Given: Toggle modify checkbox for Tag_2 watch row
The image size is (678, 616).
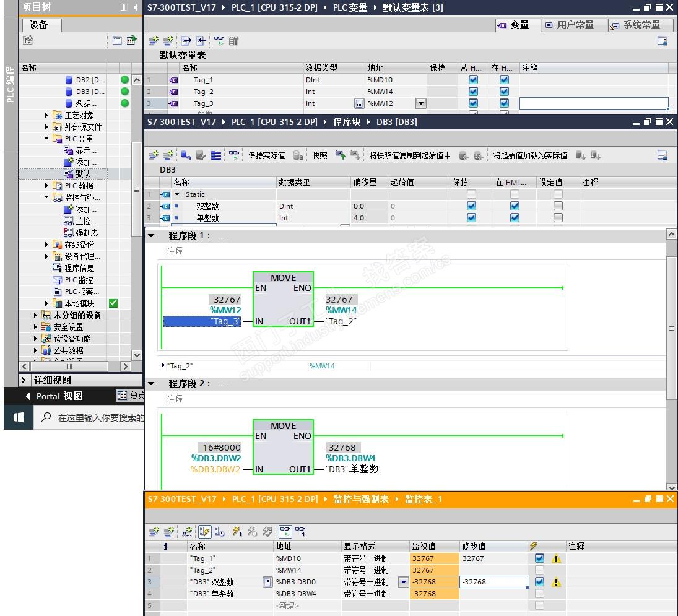Looking at the screenshot, I should [539, 570].
